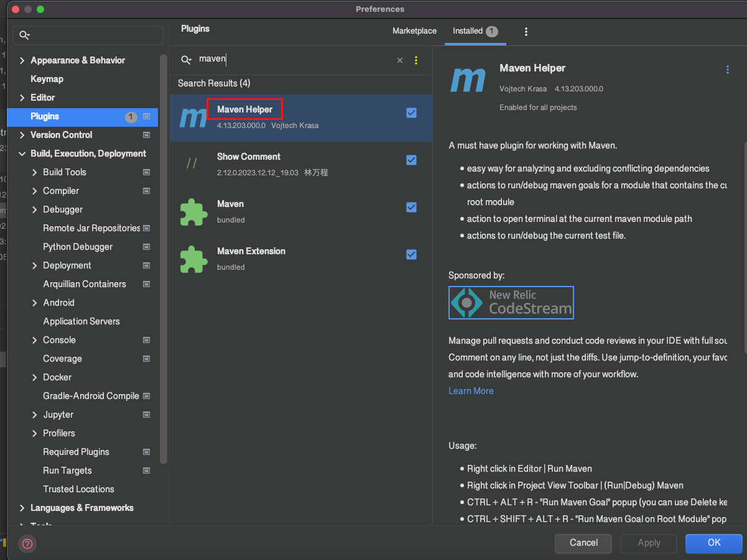Click the bundled Maven puzzle-piece icon
The width and height of the screenshot is (747, 560).
click(193, 212)
